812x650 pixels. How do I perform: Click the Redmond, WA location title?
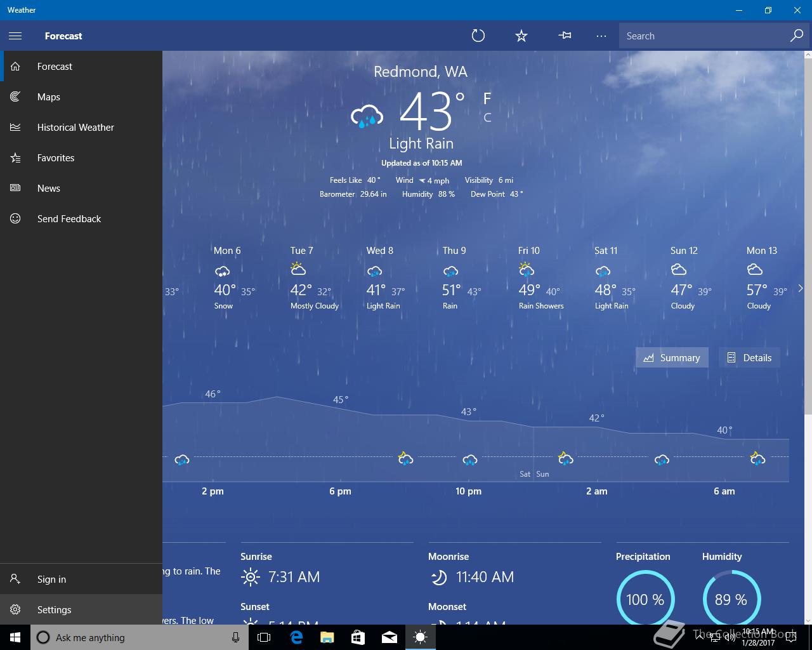click(x=421, y=72)
